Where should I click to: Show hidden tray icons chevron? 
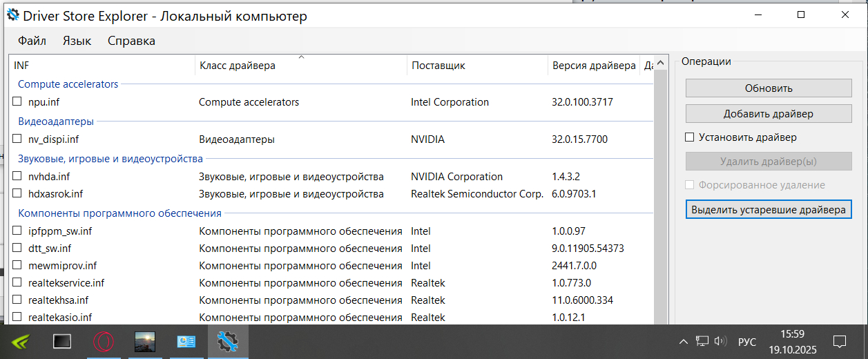point(684,342)
